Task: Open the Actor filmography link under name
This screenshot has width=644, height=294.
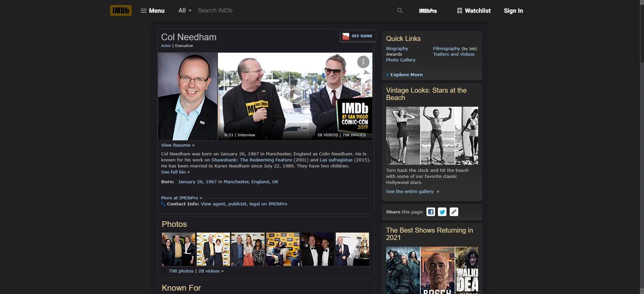Action: [166, 46]
